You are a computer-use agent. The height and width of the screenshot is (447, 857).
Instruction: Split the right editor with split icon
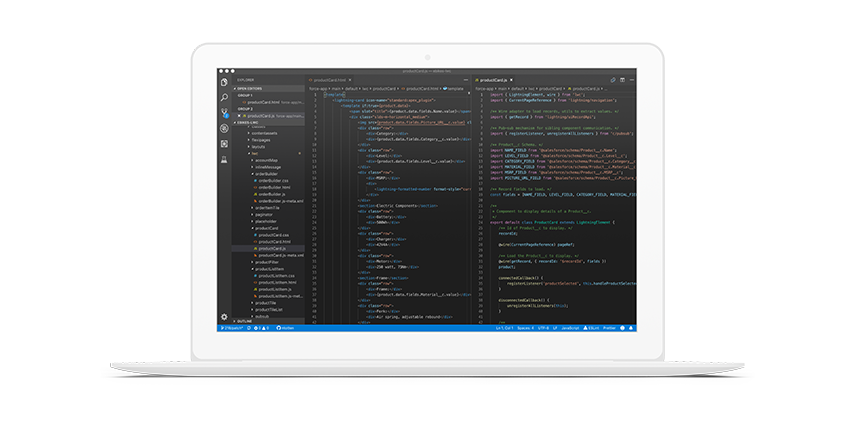[x=623, y=80]
